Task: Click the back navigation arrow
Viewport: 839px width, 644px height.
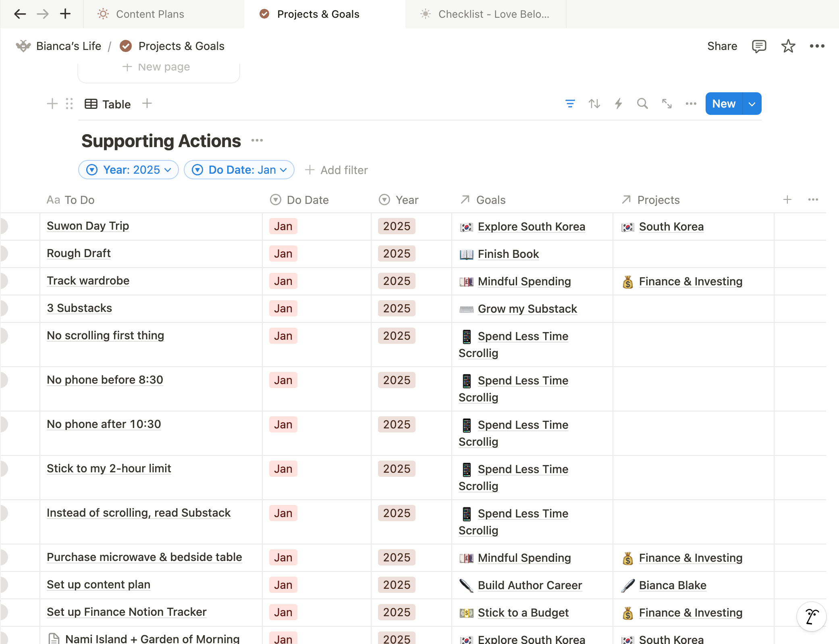Action: pos(20,14)
